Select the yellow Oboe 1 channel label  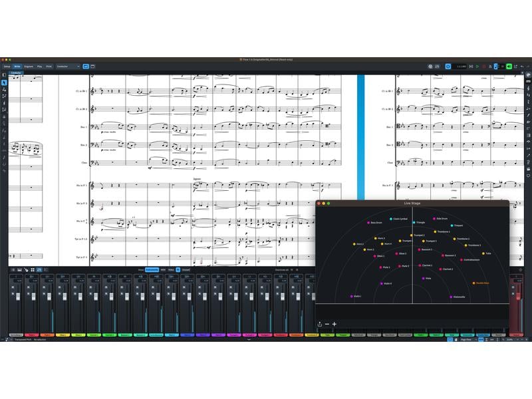tap(63, 335)
